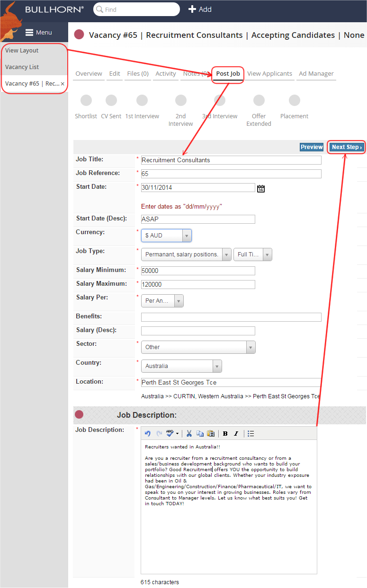Viewport: 367px width, 588px height.
Task: Open the Salary Per dropdown
Action: [162, 301]
